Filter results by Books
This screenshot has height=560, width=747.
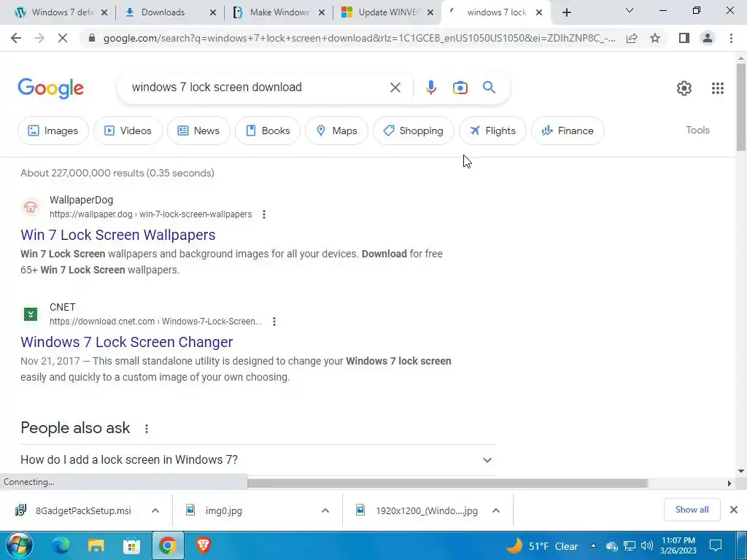268,131
